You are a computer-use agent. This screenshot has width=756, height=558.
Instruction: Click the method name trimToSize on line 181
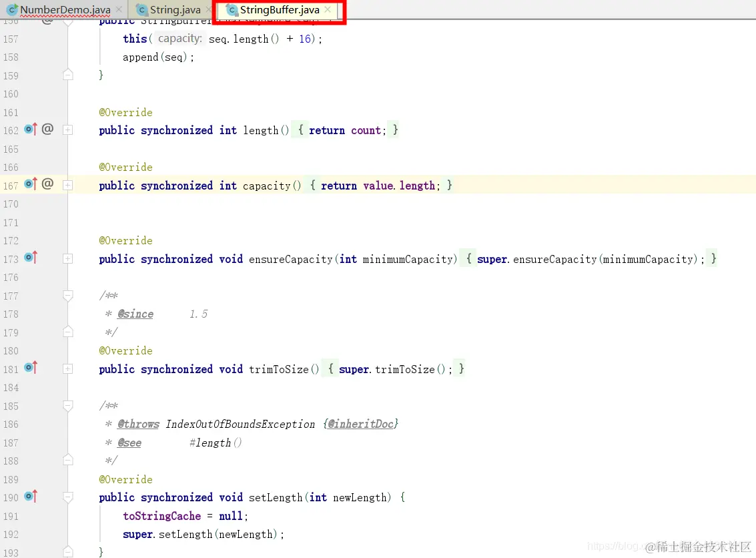pos(279,369)
